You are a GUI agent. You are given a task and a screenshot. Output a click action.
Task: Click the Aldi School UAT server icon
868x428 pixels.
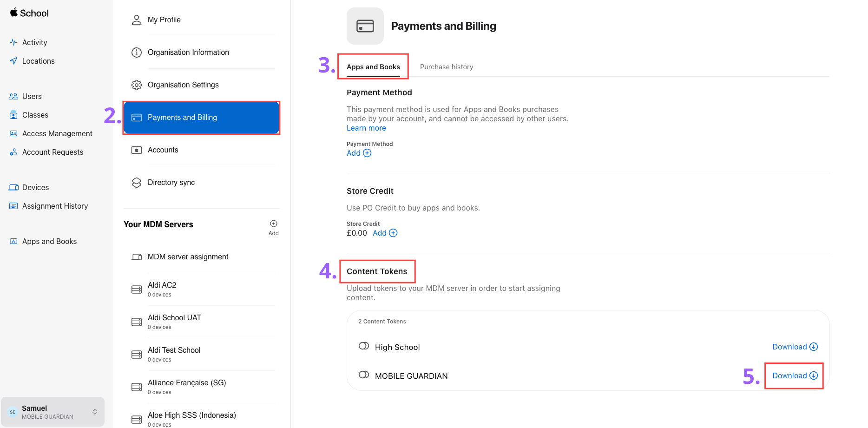(136, 322)
